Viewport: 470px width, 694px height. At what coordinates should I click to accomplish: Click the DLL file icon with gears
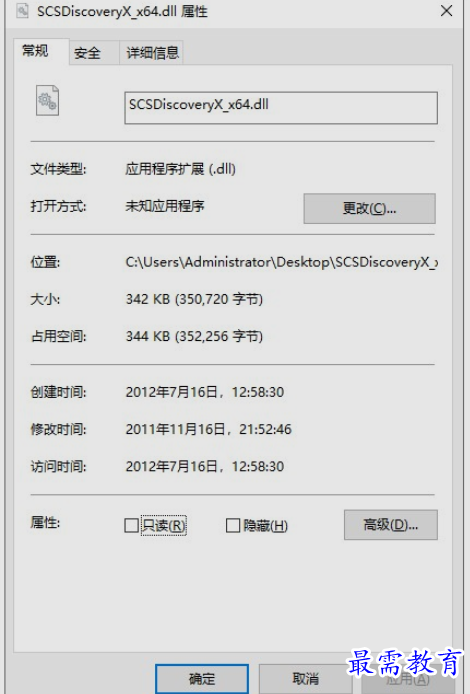(47, 100)
